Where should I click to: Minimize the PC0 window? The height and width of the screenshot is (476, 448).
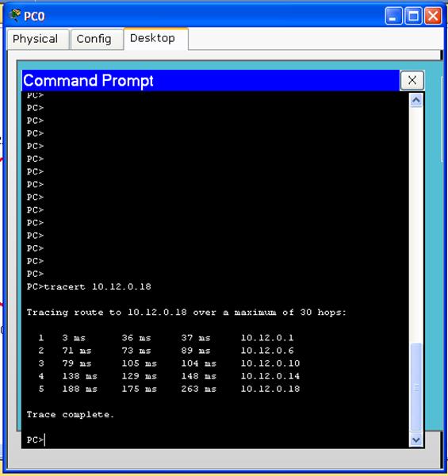click(393, 16)
